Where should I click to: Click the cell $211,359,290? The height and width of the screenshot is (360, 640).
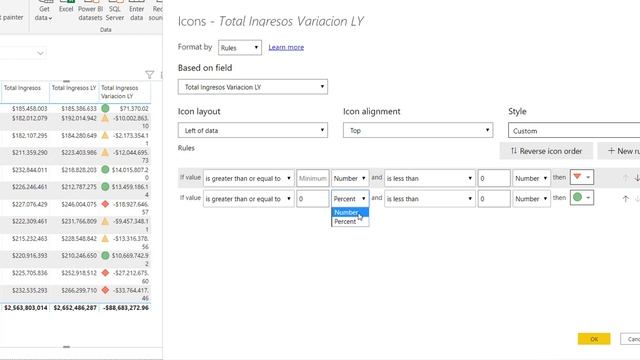click(29, 153)
